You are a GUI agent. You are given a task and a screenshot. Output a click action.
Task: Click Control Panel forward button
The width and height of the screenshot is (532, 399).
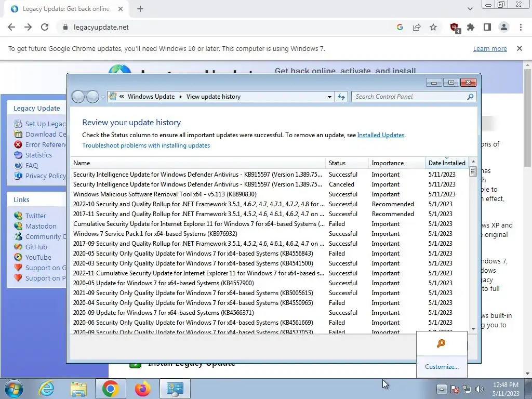(92, 97)
